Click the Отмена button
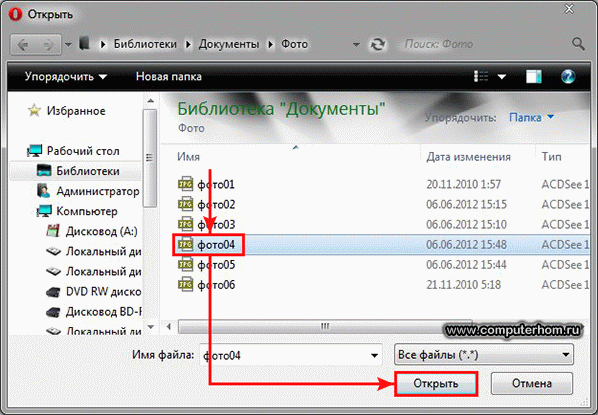The width and height of the screenshot is (598, 415). point(532,383)
